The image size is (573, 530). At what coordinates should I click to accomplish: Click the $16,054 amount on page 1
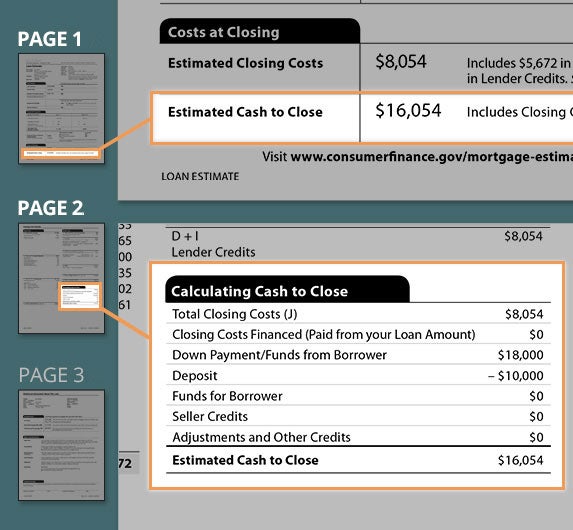408,110
